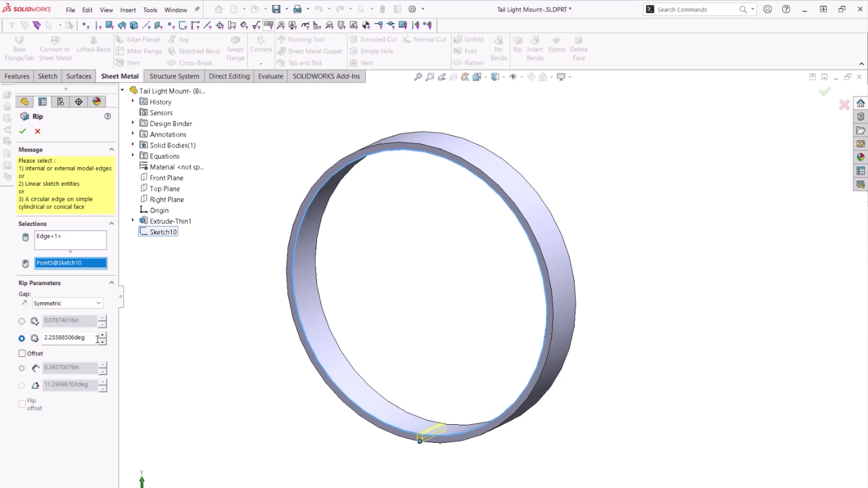Image resolution: width=868 pixels, height=488 pixels.
Task: Enable the Offset option in Rip Parameters
Action: [x=22, y=353]
